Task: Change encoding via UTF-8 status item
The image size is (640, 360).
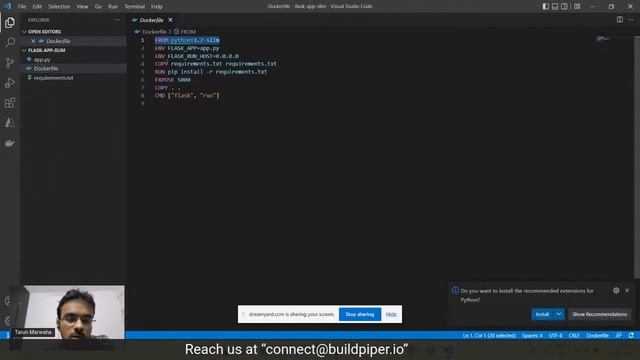Action: point(556,335)
